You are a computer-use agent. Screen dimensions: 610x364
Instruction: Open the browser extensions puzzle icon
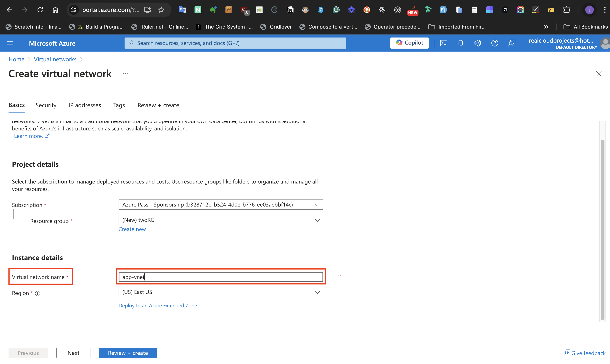pyautogui.click(x=567, y=10)
